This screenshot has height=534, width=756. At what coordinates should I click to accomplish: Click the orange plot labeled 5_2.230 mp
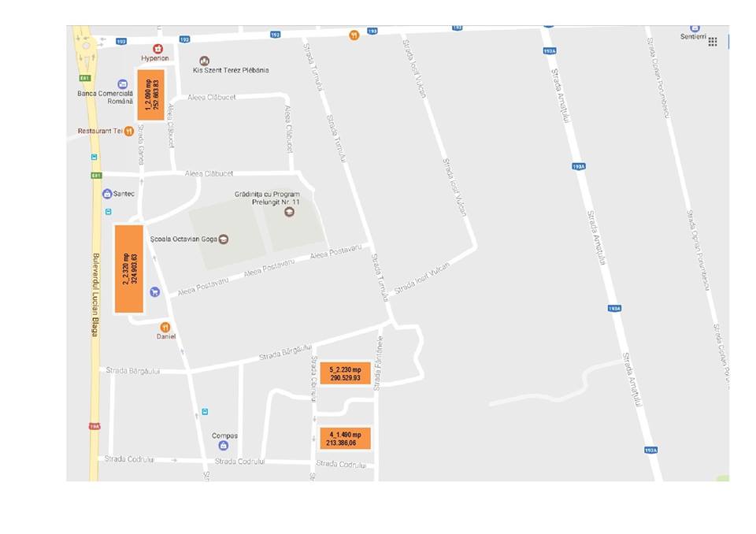pos(345,373)
